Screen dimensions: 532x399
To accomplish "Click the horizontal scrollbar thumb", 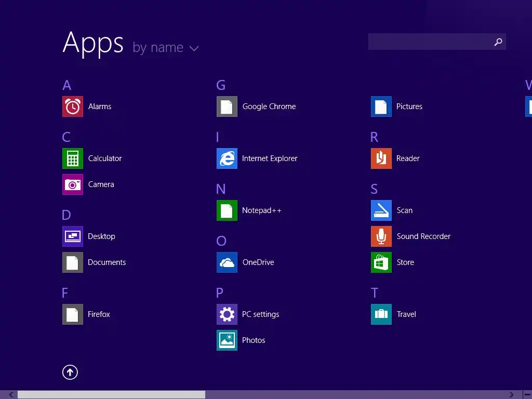I will point(111,395).
